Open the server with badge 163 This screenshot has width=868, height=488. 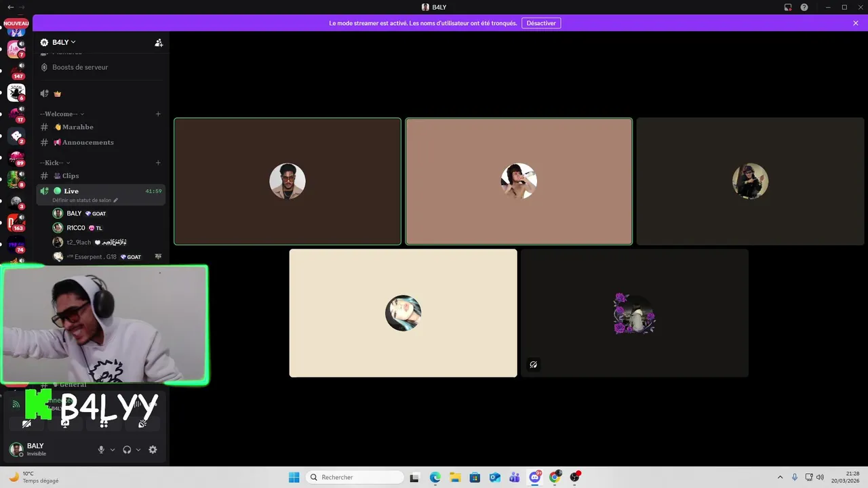tap(16, 223)
